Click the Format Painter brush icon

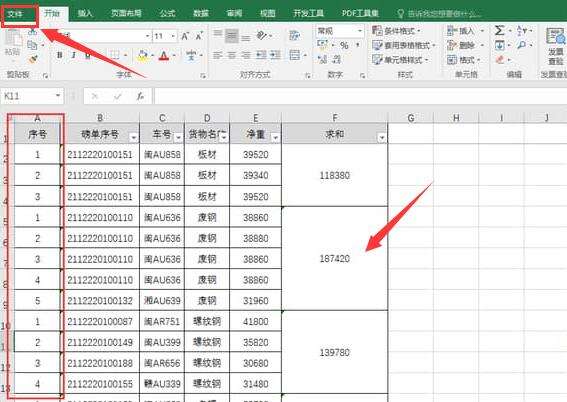coord(33,59)
